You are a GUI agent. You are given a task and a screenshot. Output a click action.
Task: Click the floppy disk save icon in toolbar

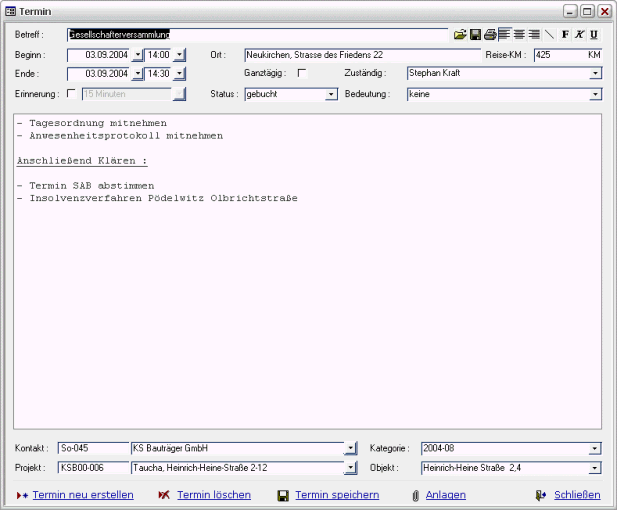pyautogui.click(x=475, y=35)
